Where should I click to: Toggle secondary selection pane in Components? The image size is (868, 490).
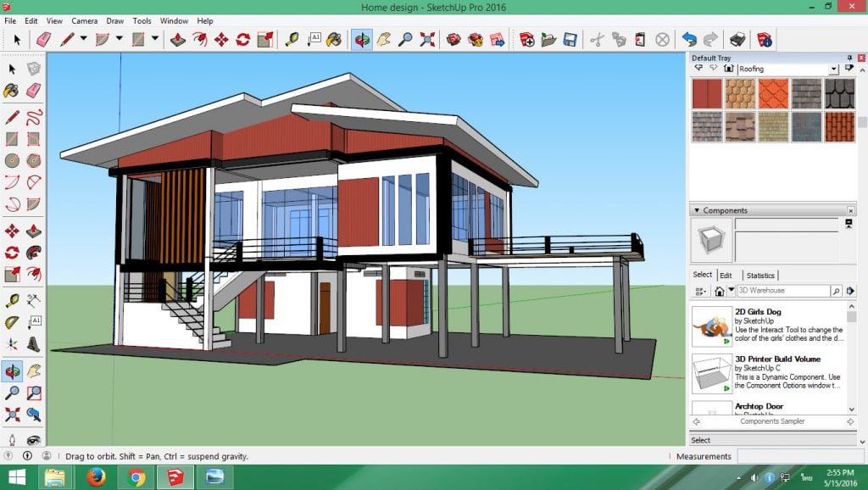point(849,224)
